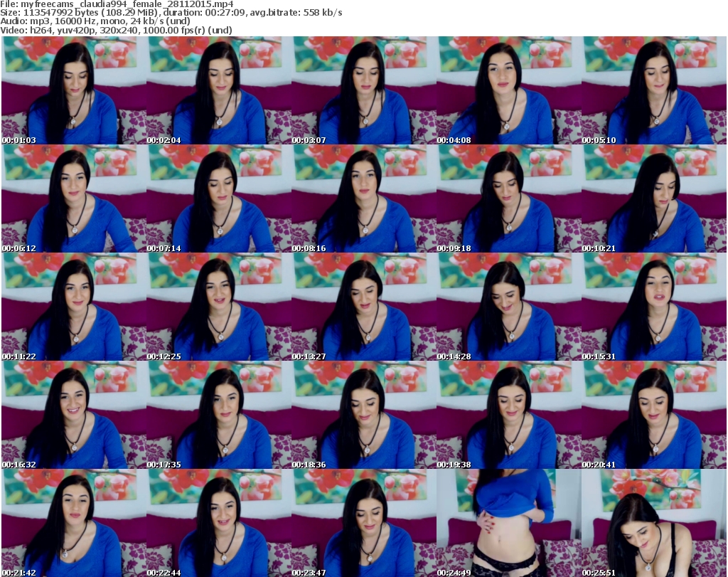Select the size text "113547992 bytes (108.29 MiB)"
This screenshot has height=577, width=728.
pyautogui.click(x=90, y=13)
